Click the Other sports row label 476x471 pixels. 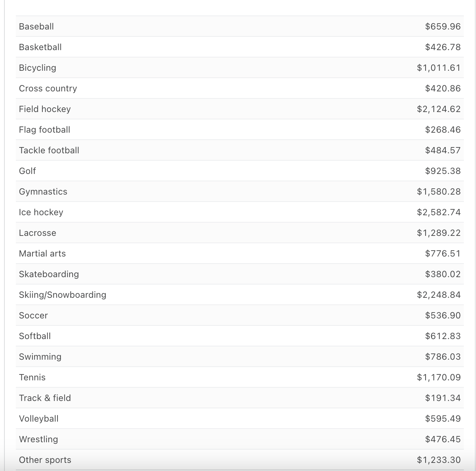[45, 460]
